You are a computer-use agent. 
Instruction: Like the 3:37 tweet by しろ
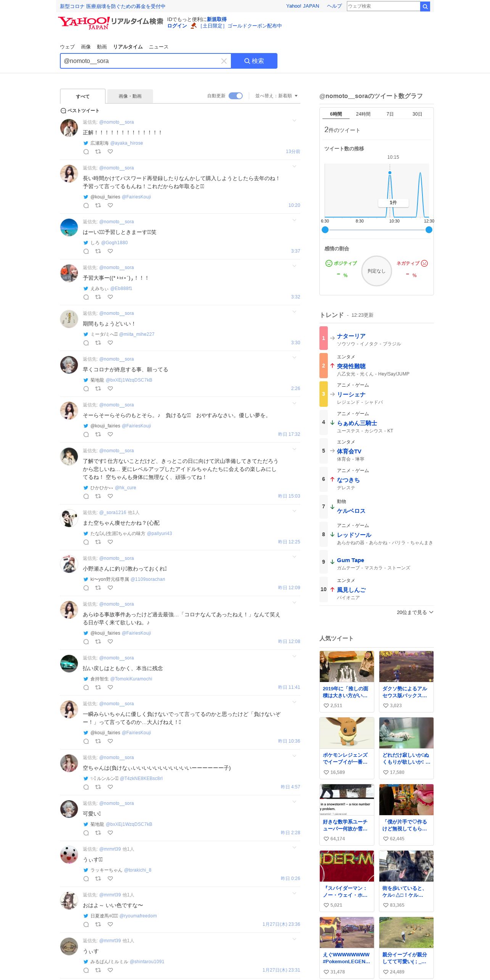110,251
